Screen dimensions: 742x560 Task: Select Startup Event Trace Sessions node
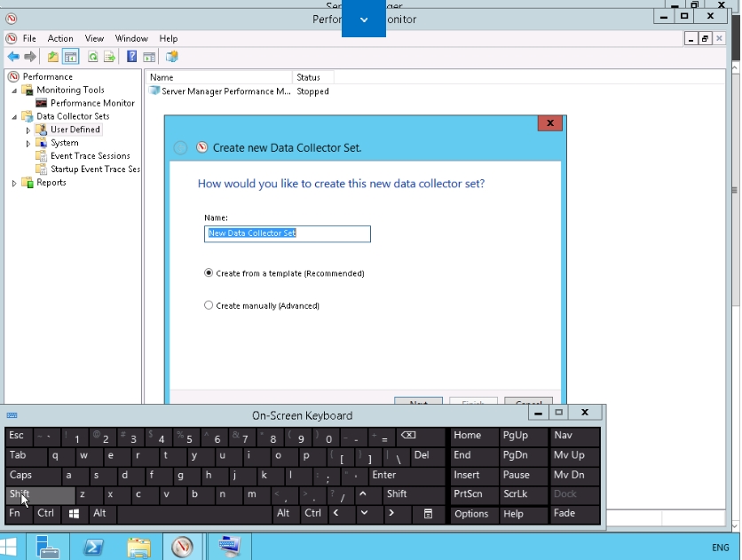click(x=95, y=170)
